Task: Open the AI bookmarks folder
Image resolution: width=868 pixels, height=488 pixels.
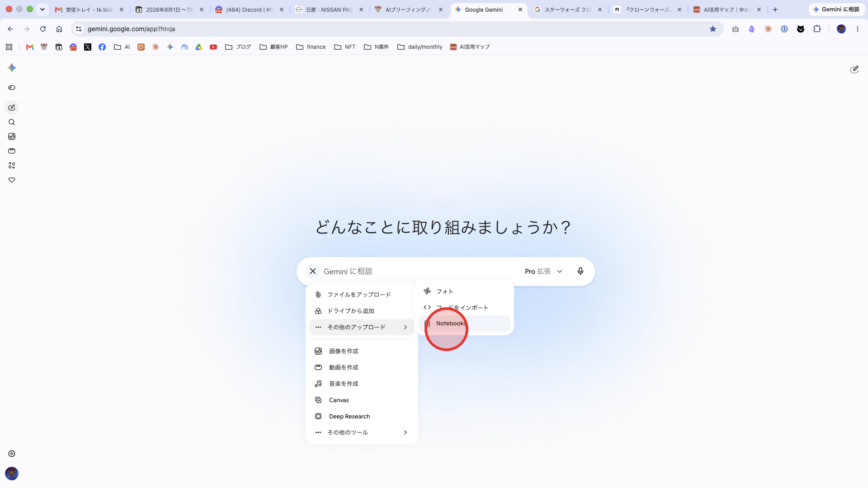Action: tap(122, 47)
